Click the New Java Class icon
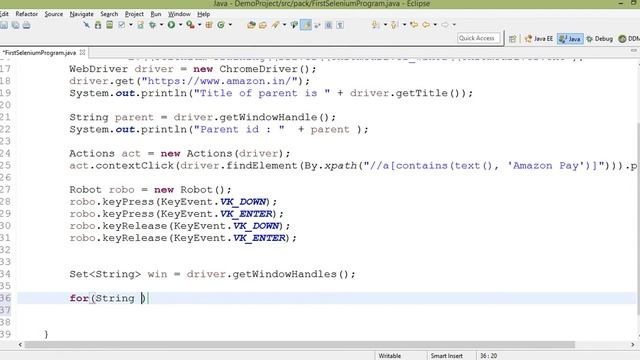 coord(221,25)
